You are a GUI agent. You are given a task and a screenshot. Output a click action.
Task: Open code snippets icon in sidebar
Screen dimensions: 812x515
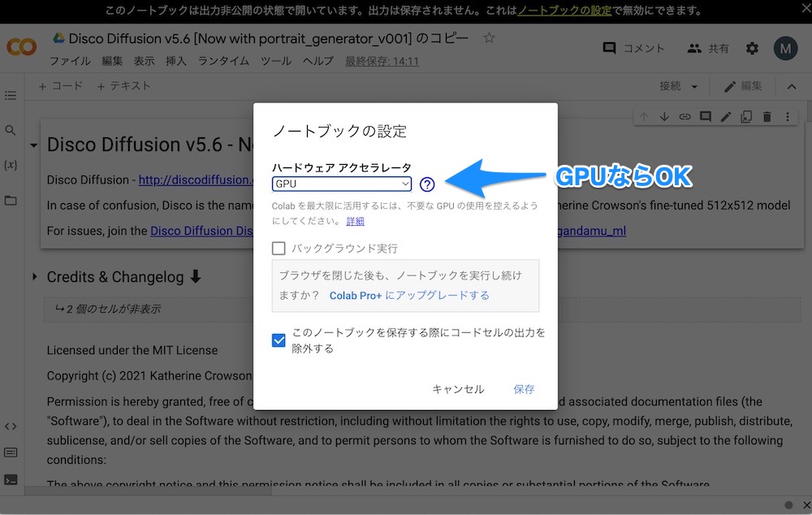[11, 426]
